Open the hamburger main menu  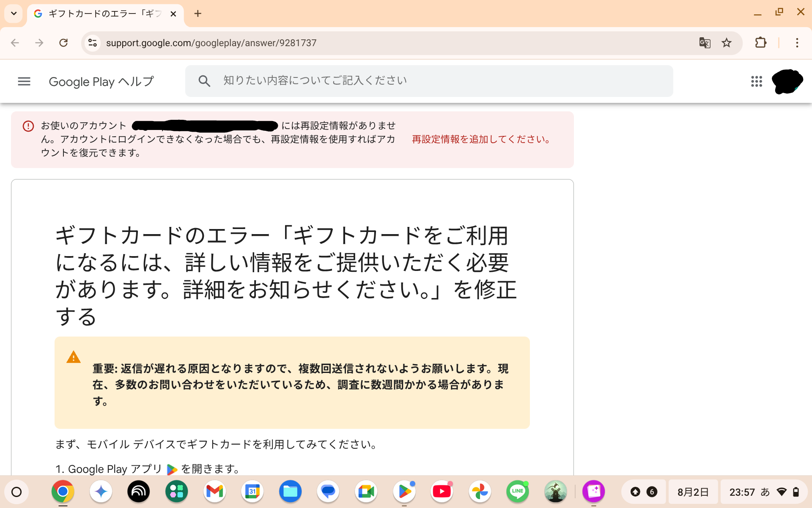(24, 81)
